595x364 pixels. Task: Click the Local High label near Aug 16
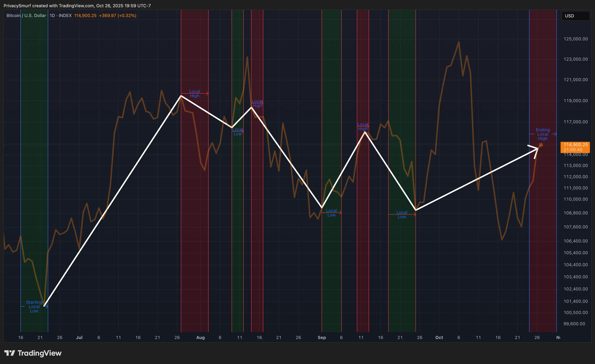(x=257, y=103)
